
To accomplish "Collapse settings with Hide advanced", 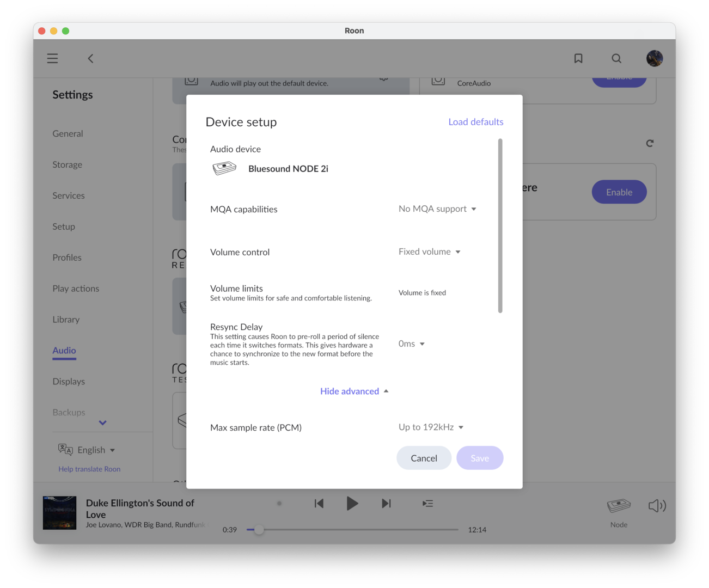I will click(x=354, y=391).
